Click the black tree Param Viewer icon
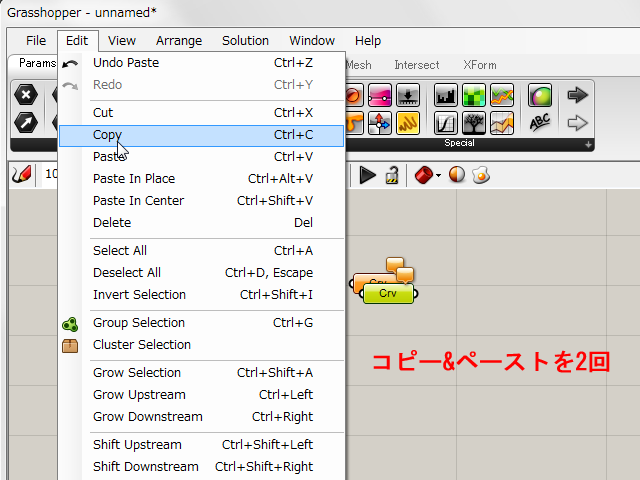Image resolution: width=640 pixels, height=480 pixels. tap(474, 123)
